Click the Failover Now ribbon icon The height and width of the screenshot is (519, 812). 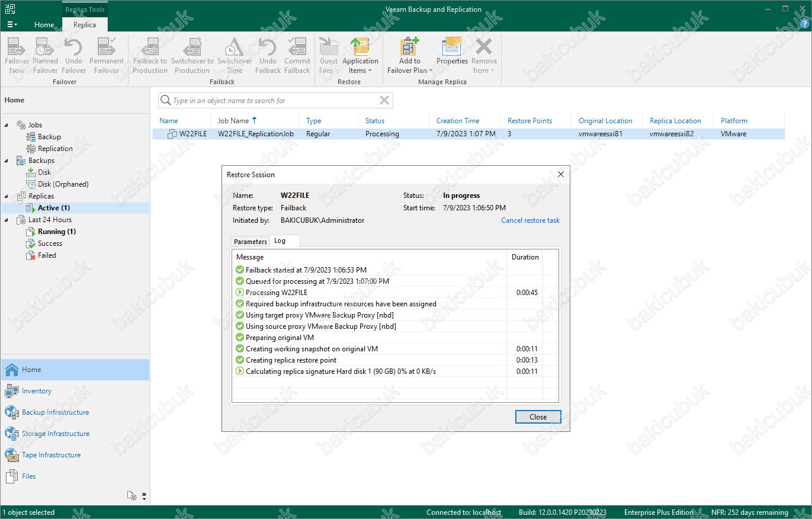pos(17,56)
